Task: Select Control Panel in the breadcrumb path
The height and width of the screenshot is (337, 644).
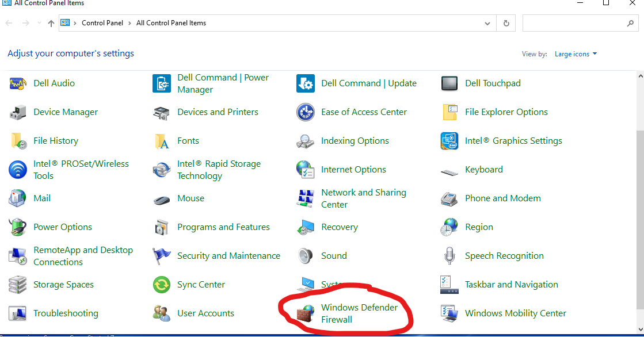Action: coord(102,24)
